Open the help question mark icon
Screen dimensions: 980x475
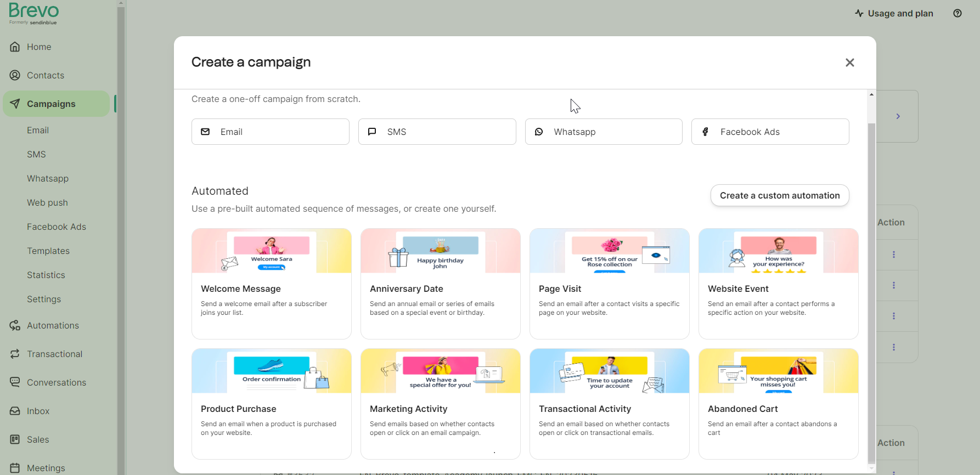pos(958,14)
